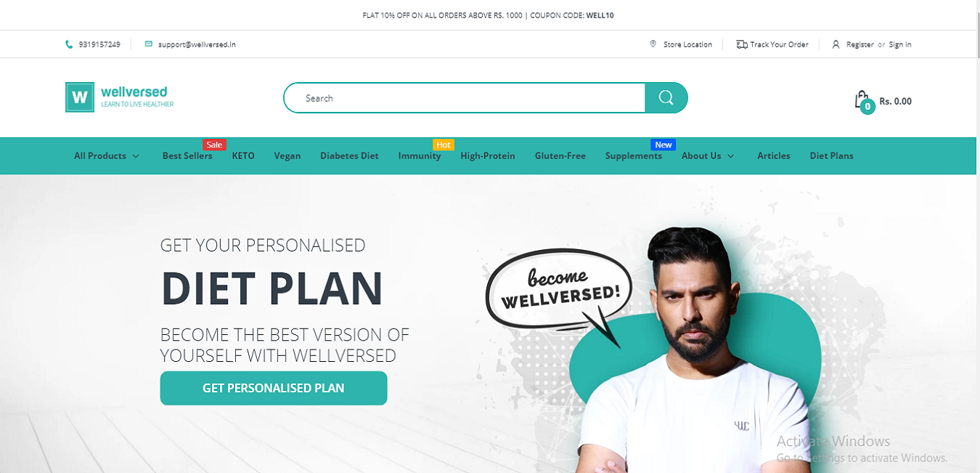Click the user profile icon near Register

836,44
